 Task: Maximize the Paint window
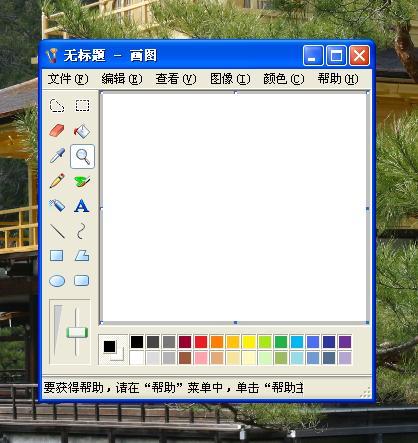[336, 56]
